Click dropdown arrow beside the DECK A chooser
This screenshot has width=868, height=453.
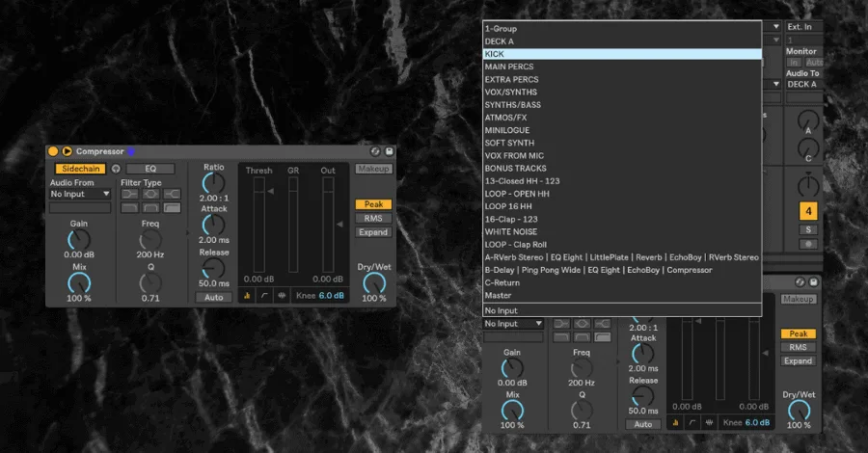[776, 84]
